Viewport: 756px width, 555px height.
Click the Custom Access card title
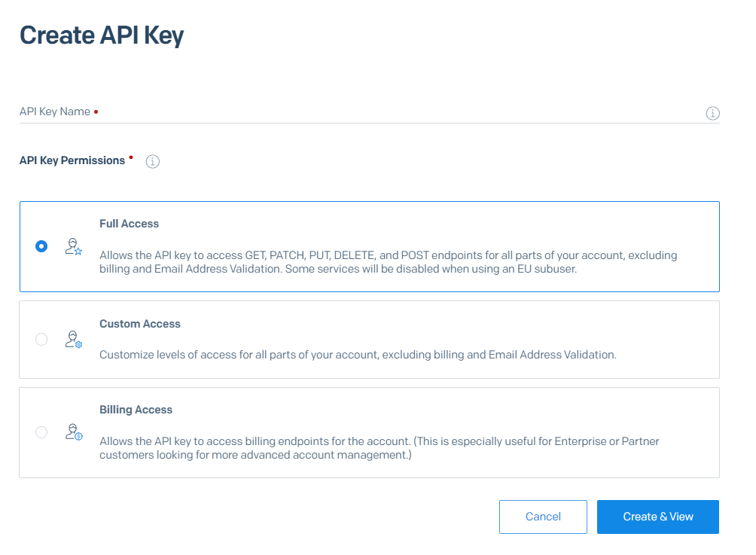[140, 324]
